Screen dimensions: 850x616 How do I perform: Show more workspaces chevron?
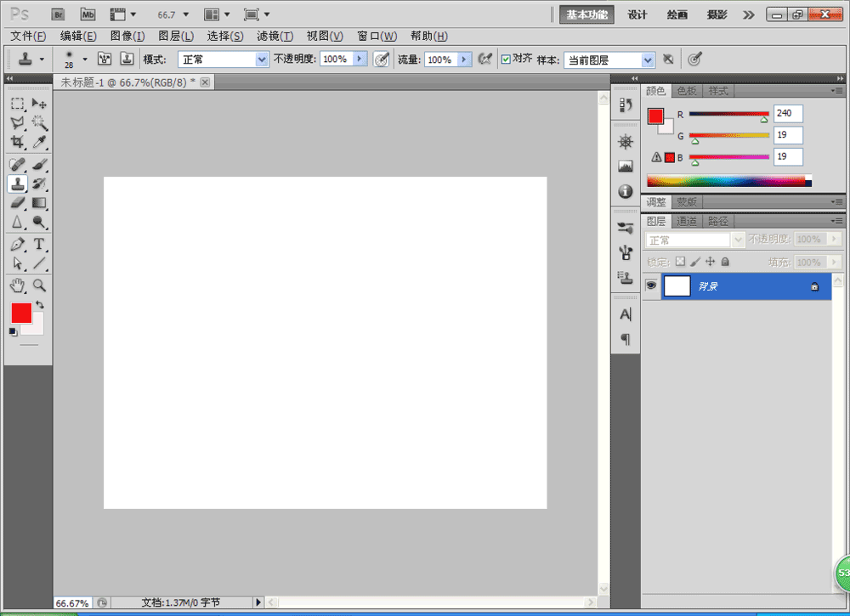point(749,14)
